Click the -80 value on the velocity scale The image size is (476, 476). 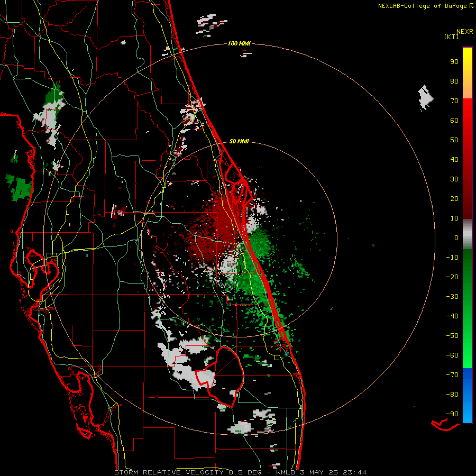pyautogui.click(x=452, y=395)
